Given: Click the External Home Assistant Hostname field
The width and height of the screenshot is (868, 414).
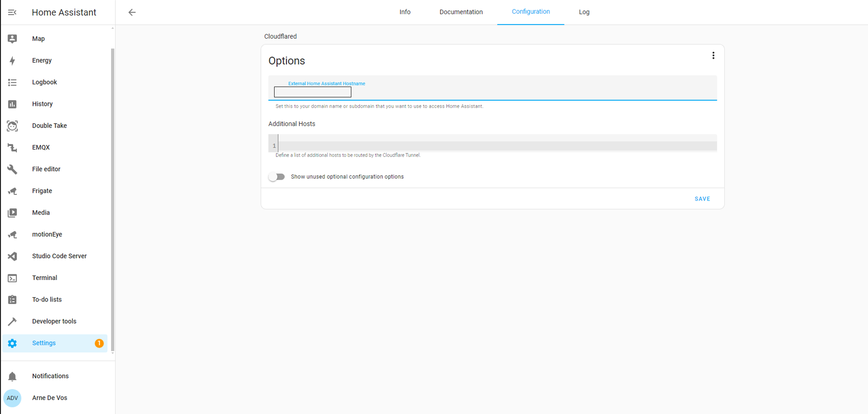Looking at the screenshot, I should 493,88.
